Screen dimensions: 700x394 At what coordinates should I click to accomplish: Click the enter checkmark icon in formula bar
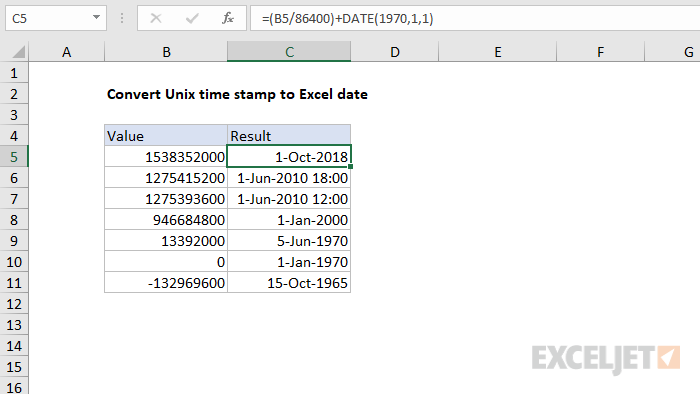[192, 18]
